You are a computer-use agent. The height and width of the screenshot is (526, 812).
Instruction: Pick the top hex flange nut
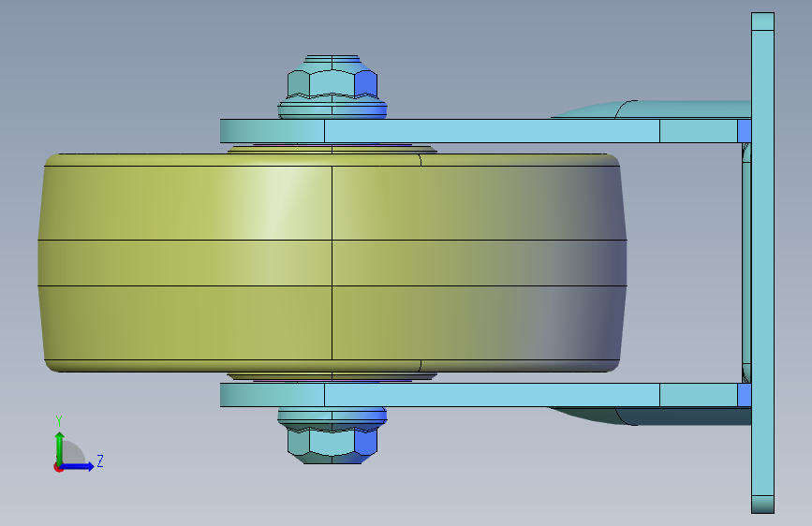[332, 86]
